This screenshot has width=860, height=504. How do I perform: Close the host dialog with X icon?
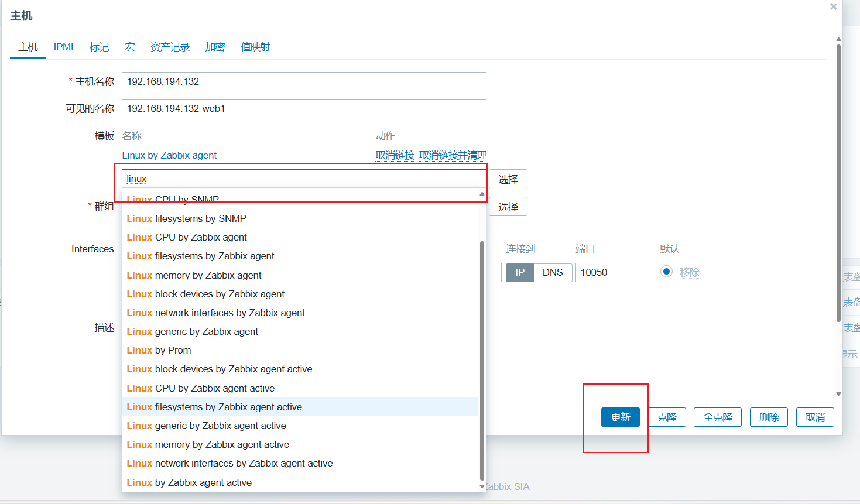coord(834,6)
